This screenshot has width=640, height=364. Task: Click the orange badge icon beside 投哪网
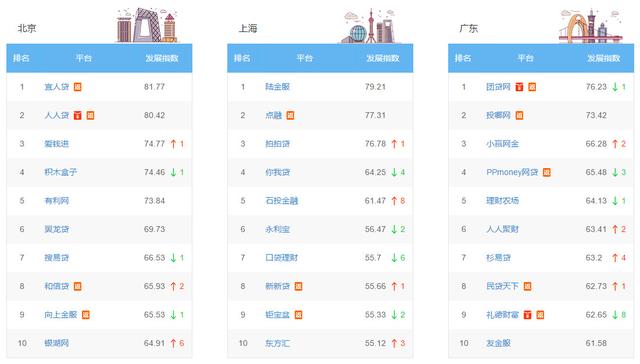click(519, 115)
